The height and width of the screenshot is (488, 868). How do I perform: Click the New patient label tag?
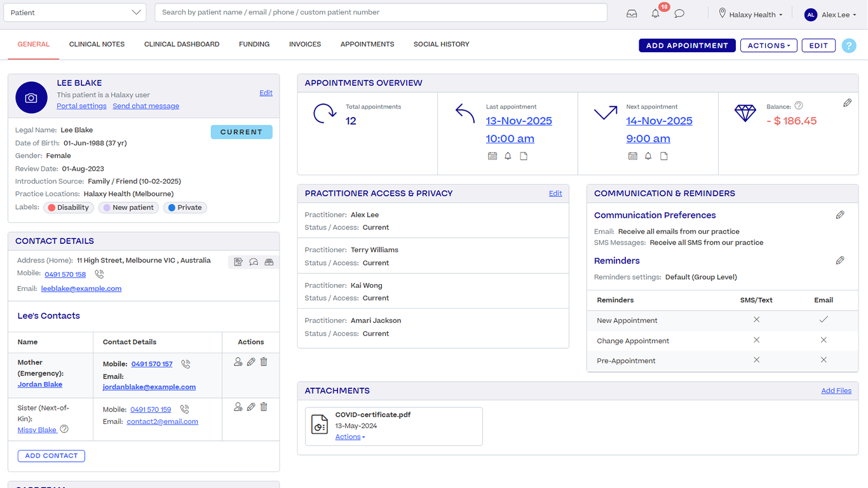[x=128, y=208]
